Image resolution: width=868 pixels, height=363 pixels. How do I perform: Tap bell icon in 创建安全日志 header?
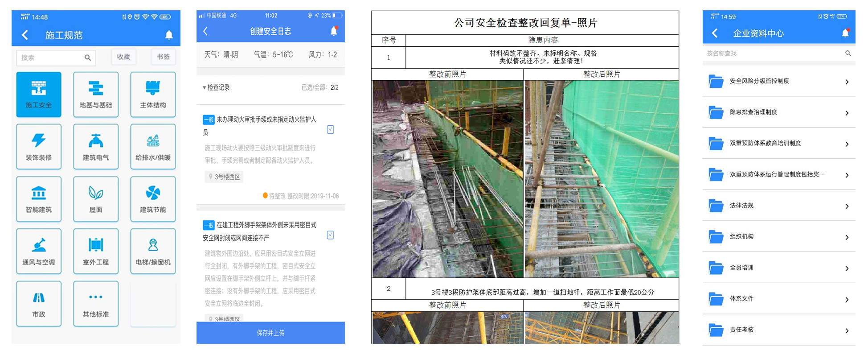tap(334, 31)
